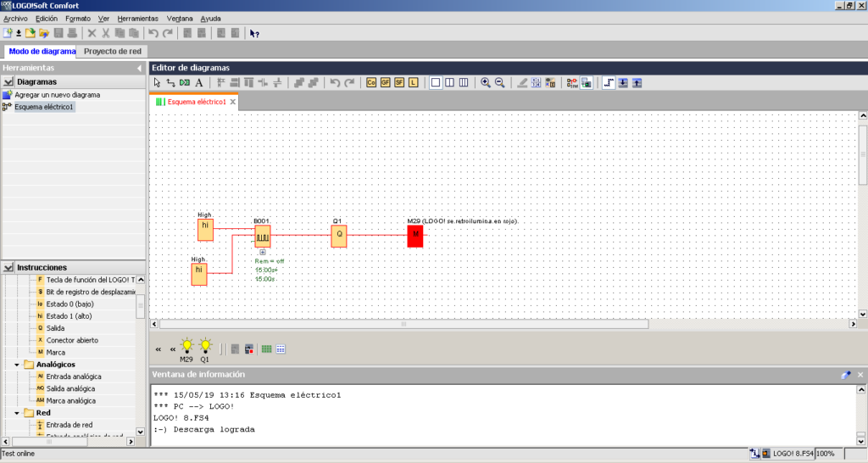Click the editor toolbar undo arrow
Viewport: 868px width, 463px height.
(x=335, y=82)
